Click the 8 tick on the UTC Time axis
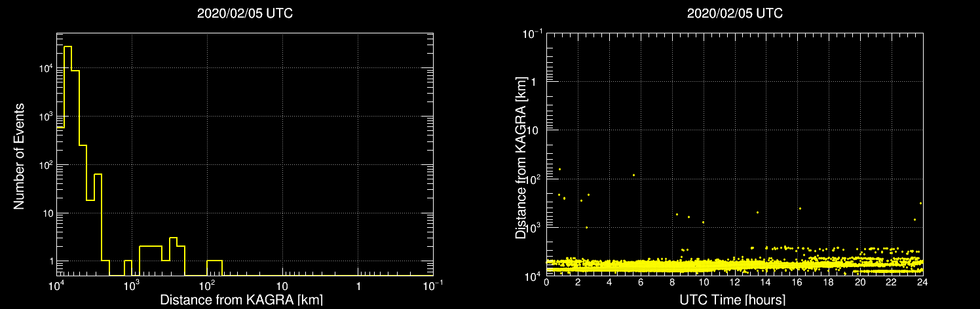The width and height of the screenshot is (980, 309). click(x=672, y=283)
